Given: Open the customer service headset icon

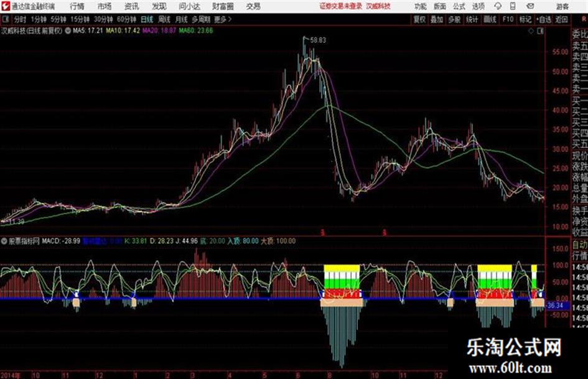Looking at the screenshot, I should [x=498, y=6].
